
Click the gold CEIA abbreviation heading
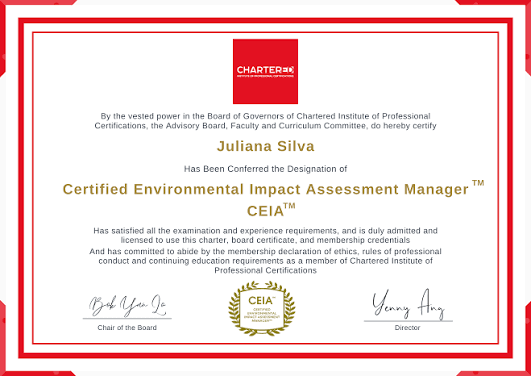point(271,210)
